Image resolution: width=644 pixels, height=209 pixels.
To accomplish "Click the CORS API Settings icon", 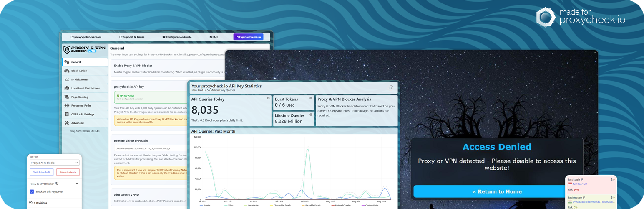I will point(67,114).
